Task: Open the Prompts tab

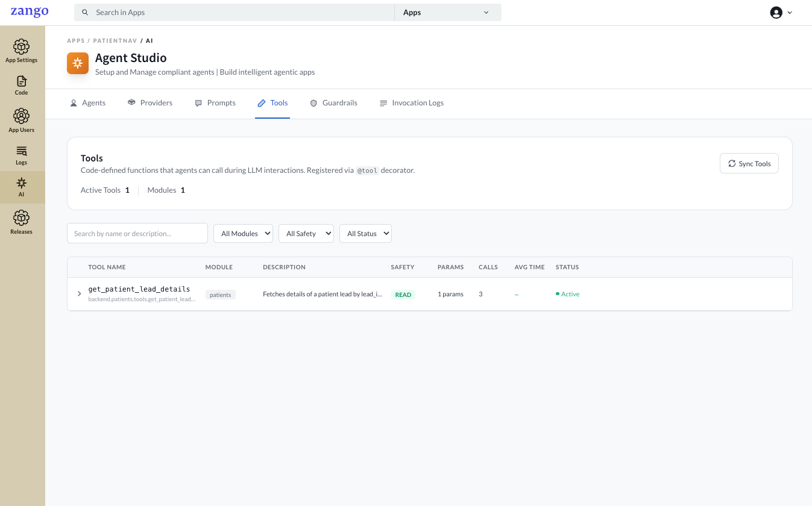Action: tap(215, 103)
